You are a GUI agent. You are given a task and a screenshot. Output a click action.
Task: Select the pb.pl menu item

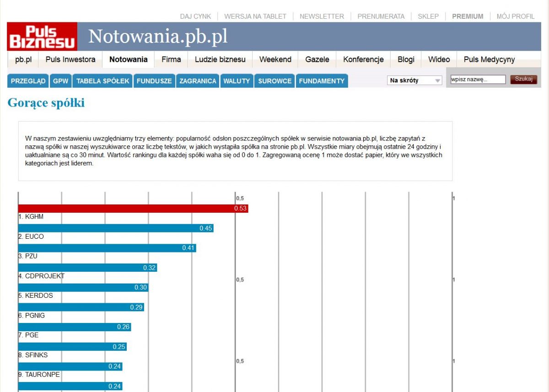23,59
